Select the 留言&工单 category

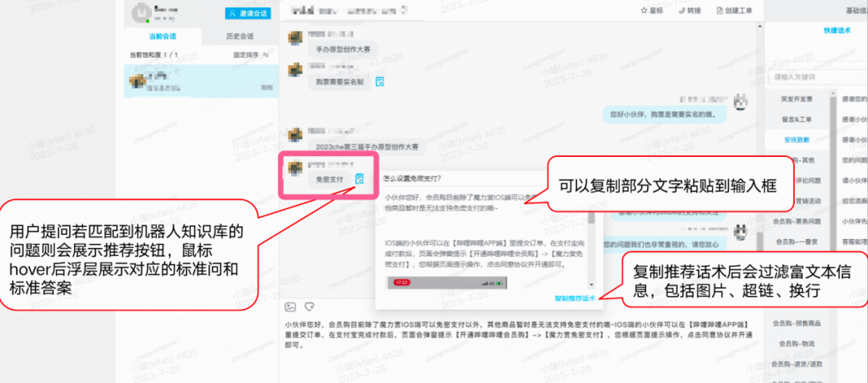[x=797, y=119]
